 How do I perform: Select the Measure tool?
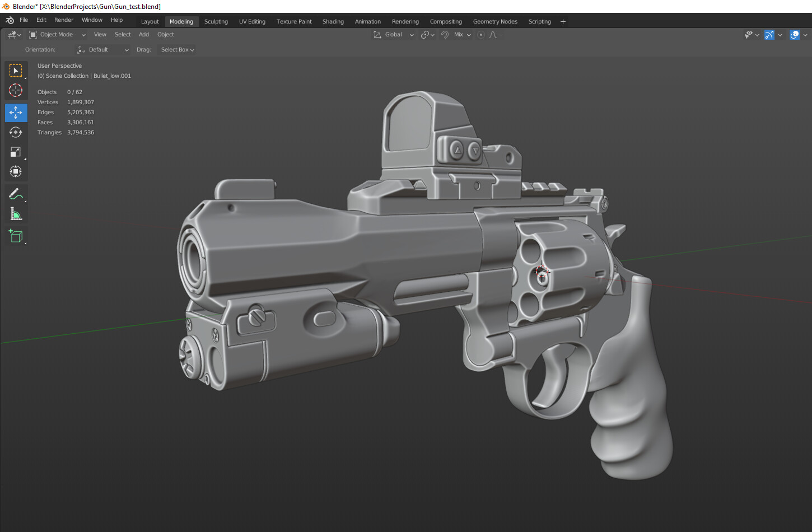click(x=16, y=213)
